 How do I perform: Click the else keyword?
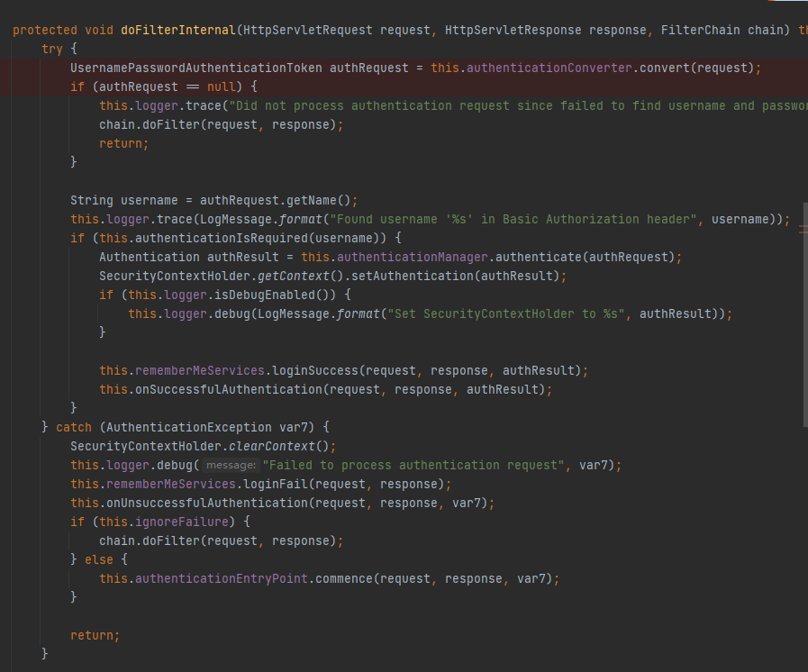(99, 559)
